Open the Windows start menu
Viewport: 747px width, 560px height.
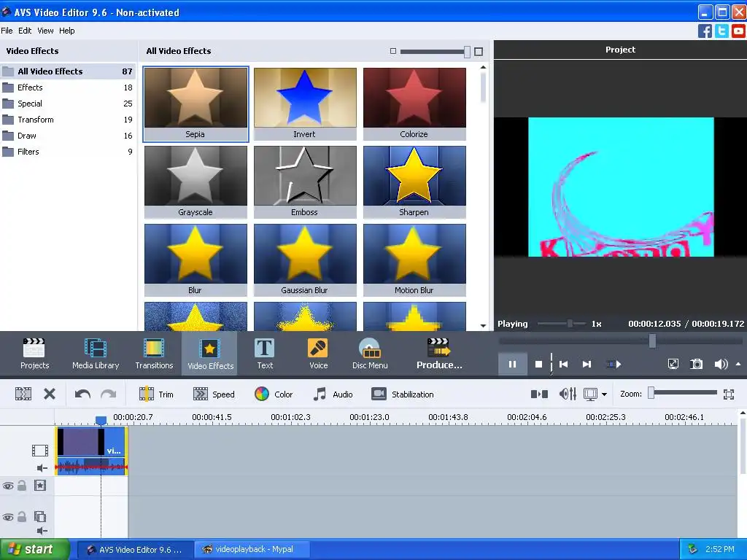34,549
